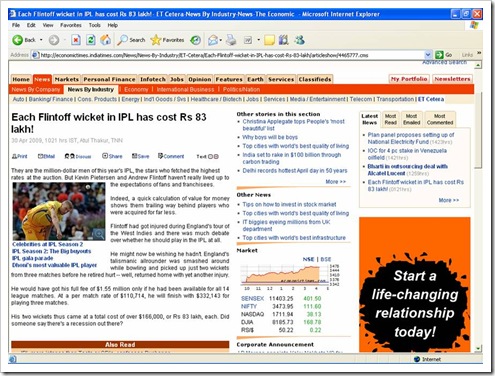Screen dimensions: 495x376
Task: Click the yellow Discuss note toolbar icon
Action: (x=269, y=40)
